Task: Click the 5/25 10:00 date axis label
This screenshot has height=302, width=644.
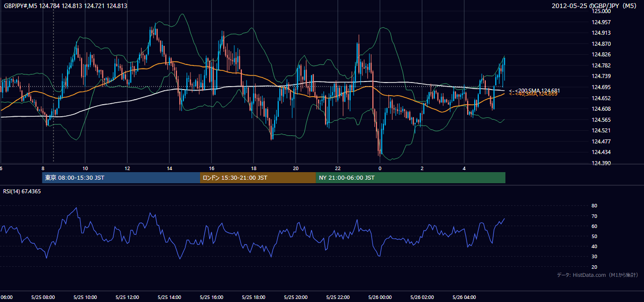Action: click(85, 297)
